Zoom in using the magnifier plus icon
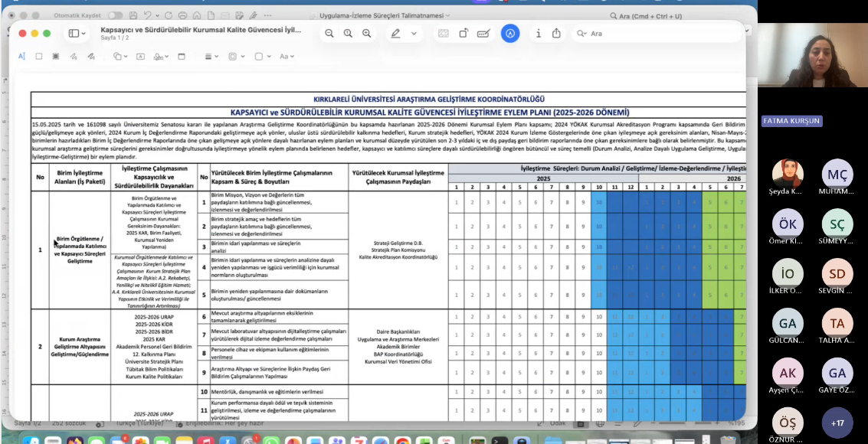The width and height of the screenshot is (868, 444). 366,34
